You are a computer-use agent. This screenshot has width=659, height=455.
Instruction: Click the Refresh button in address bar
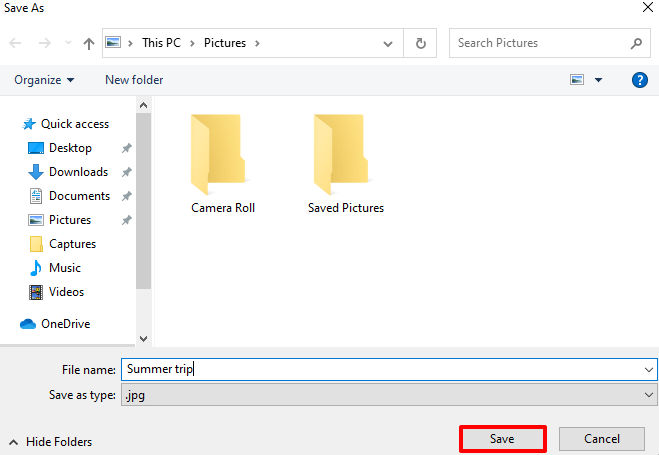420,43
